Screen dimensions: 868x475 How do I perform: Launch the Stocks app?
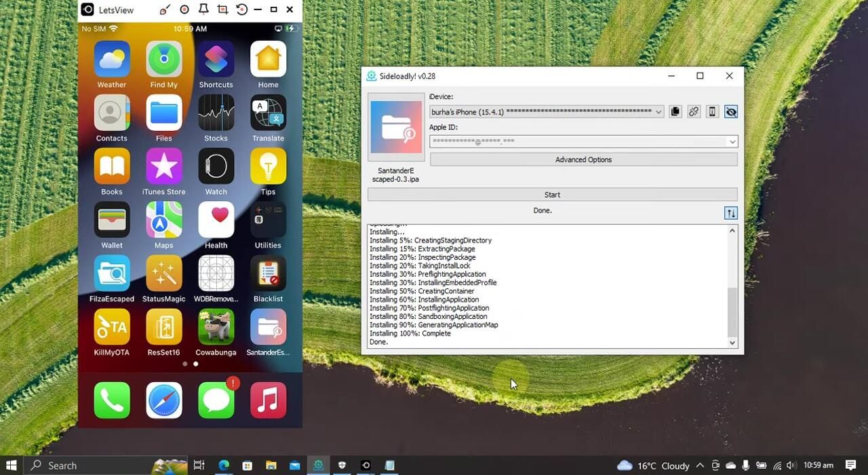point(216,113)
